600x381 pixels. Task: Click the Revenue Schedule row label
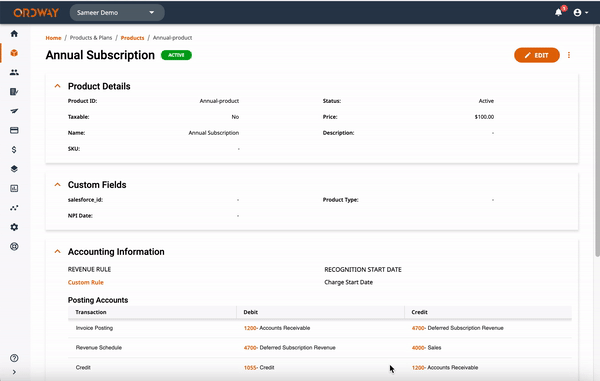click(99, 348)
